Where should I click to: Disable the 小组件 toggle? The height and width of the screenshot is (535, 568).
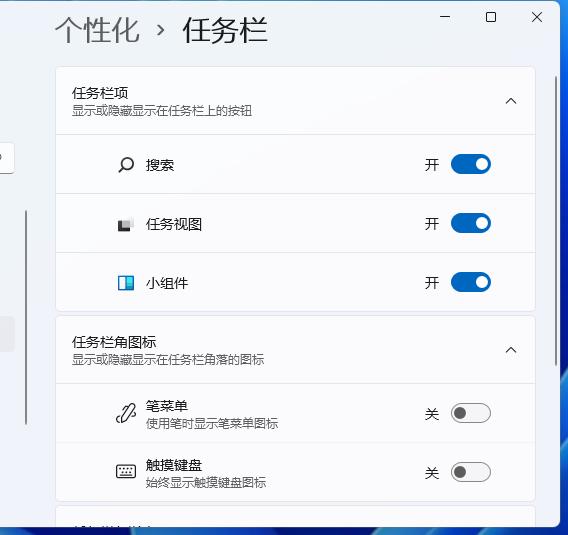(x=471, y=282)
